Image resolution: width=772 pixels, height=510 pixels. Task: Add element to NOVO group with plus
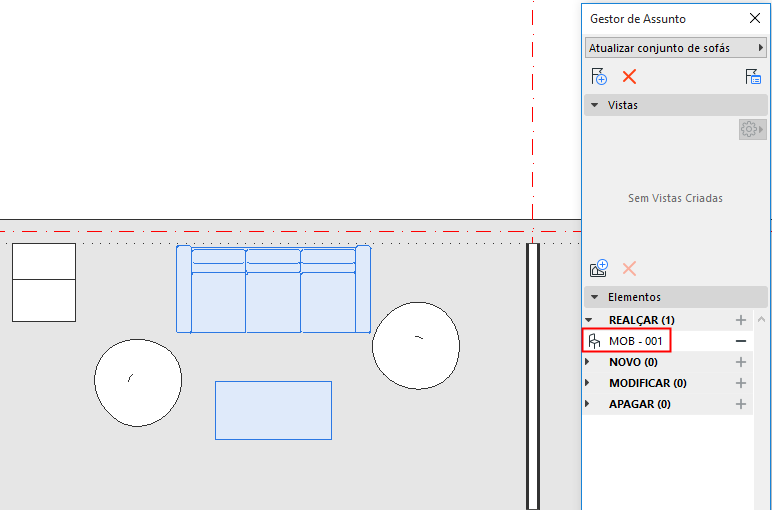740,362
